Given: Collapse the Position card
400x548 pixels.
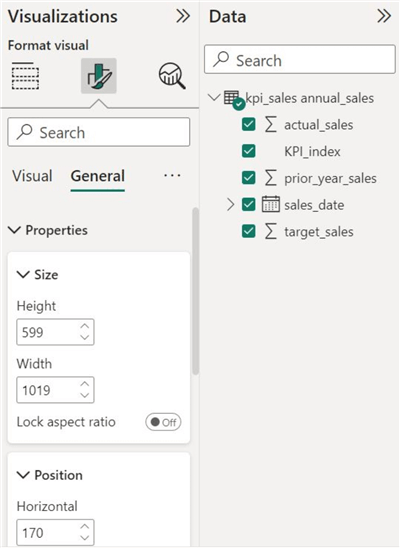Looking at the screenshot, I should pyautogui.click(x=23, y=475).
